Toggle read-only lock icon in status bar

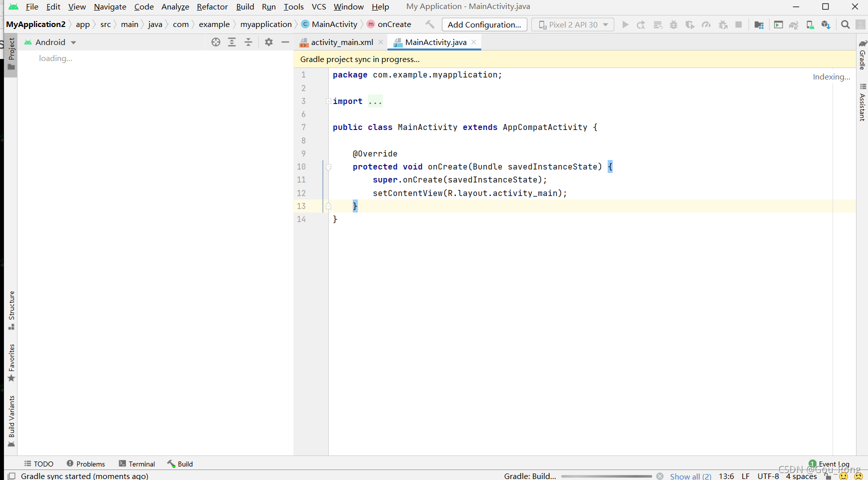(828, 476)
